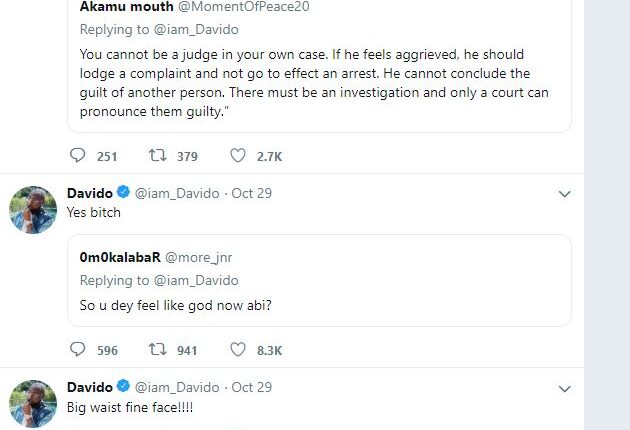Image resolution: width=630 pixels, height=430 pixels.
Task: Open Davido name on "Big waist fine face" tweet
Action: pyautogui.click(x=89, y=387)
